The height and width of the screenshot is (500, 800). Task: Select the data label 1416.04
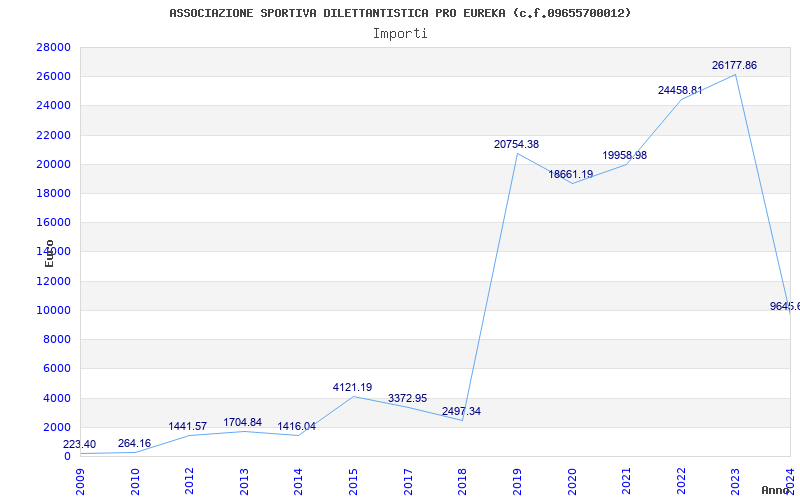[x=296, y=427]
